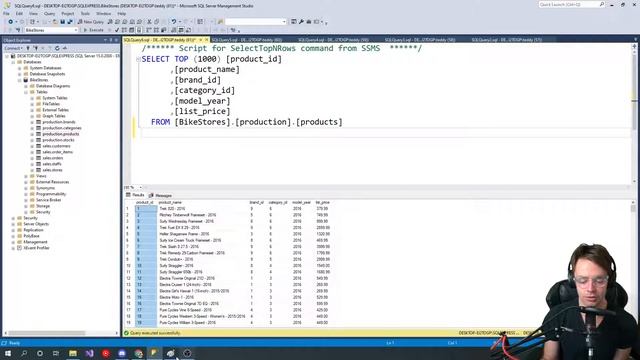Image resolution: width=640 pixels, height=360 pixels.
Task: Open File Explorer from the taskbar
Action: click(73, 353)
